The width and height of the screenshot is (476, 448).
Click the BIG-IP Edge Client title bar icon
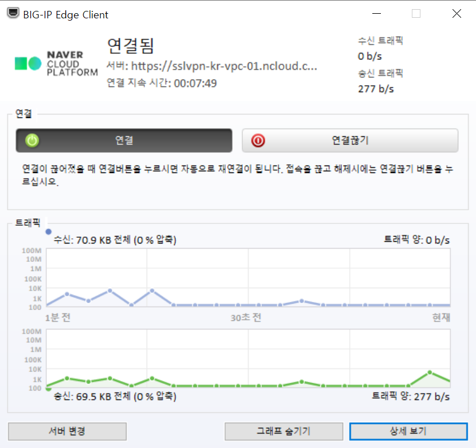click(13, 14)
